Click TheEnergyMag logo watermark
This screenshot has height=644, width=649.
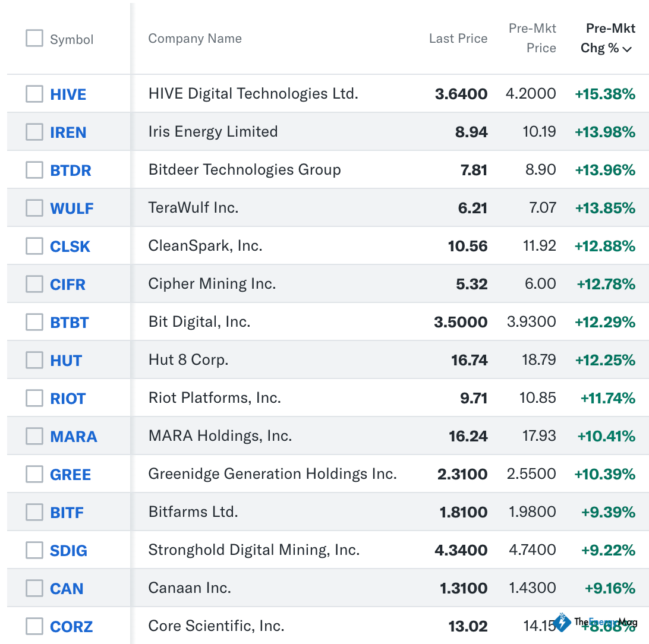tap(596, 622)
